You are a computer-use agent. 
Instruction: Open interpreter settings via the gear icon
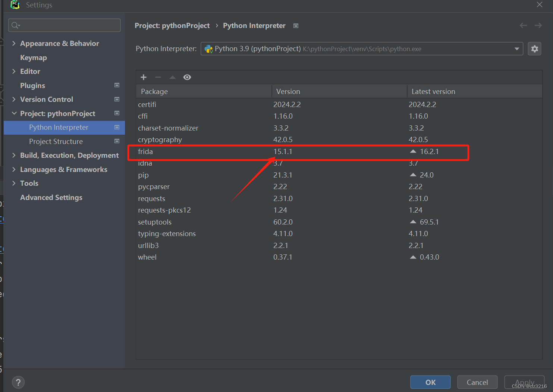[x=534, y=48]
